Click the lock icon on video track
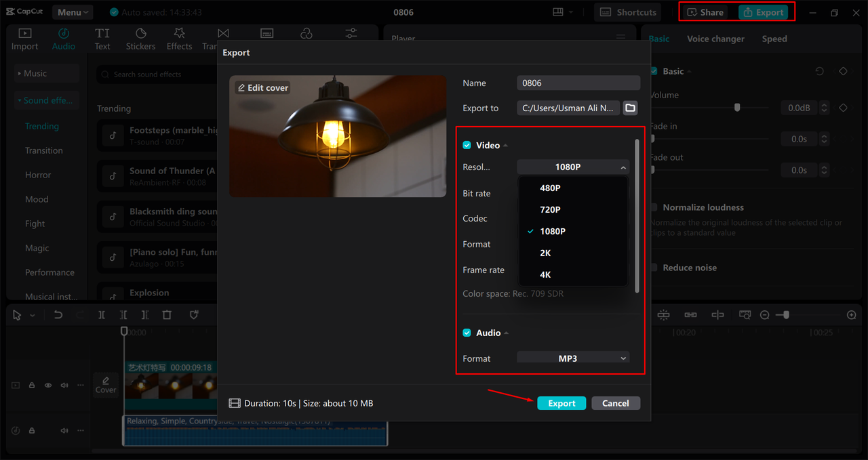 [32, 385]
